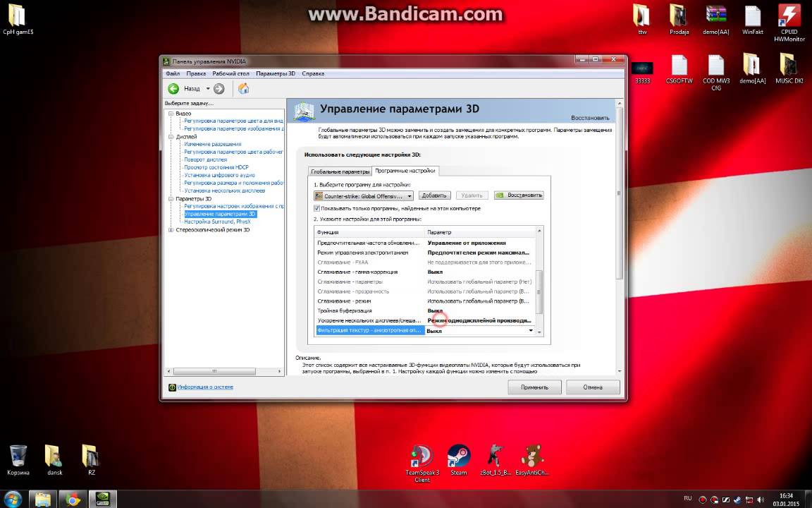The image size is (812, 508).
Task: Click the Добавить button
Action: pos(434,195)
